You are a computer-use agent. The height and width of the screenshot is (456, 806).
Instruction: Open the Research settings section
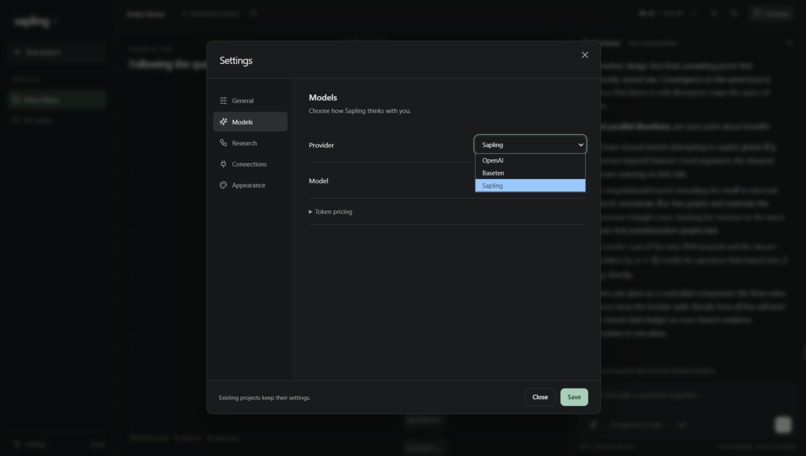tap(250, 143)
